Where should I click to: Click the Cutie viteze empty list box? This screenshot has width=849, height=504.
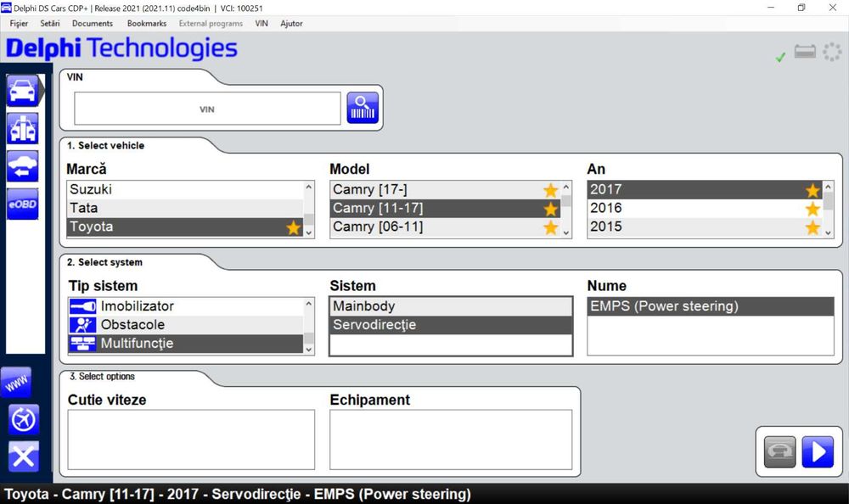[x=191, y=440]
